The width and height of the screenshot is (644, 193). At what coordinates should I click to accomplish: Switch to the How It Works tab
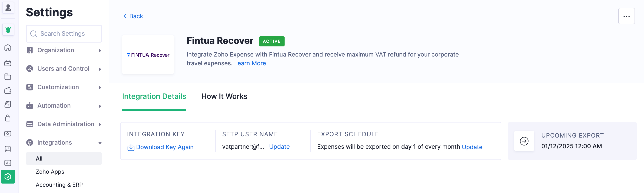point(224,96)
